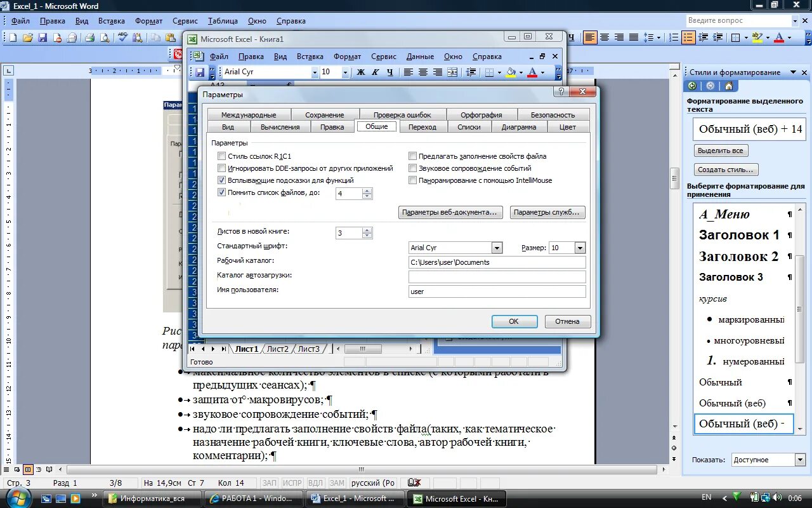812x508 pixels.
Task: Apply underline (Ч) in Excel toolbar
Action: pyautogui.click(x=390, y=72)
